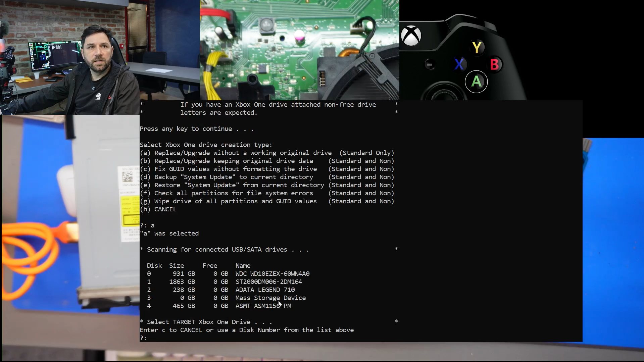Click the "letters are expected." line

[219, 113]
